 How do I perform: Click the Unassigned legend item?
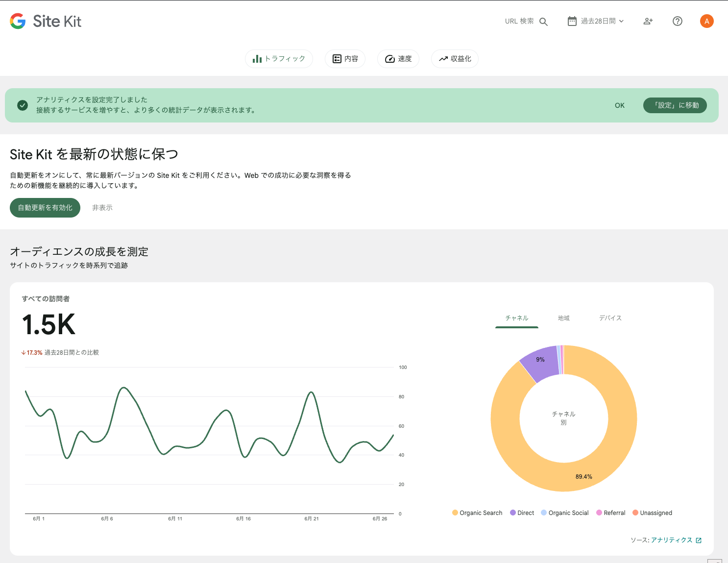click(653, 513)
